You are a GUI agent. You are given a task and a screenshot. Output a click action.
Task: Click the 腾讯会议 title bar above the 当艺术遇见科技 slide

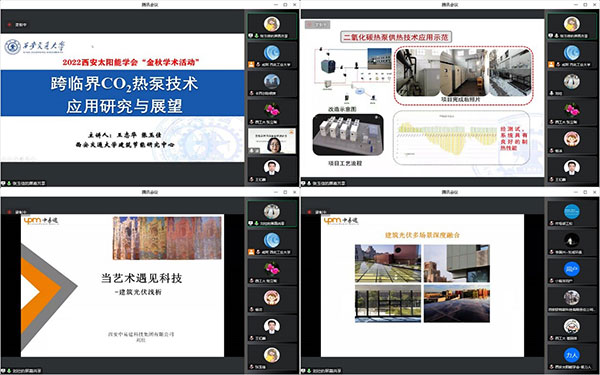click(150, 192)
